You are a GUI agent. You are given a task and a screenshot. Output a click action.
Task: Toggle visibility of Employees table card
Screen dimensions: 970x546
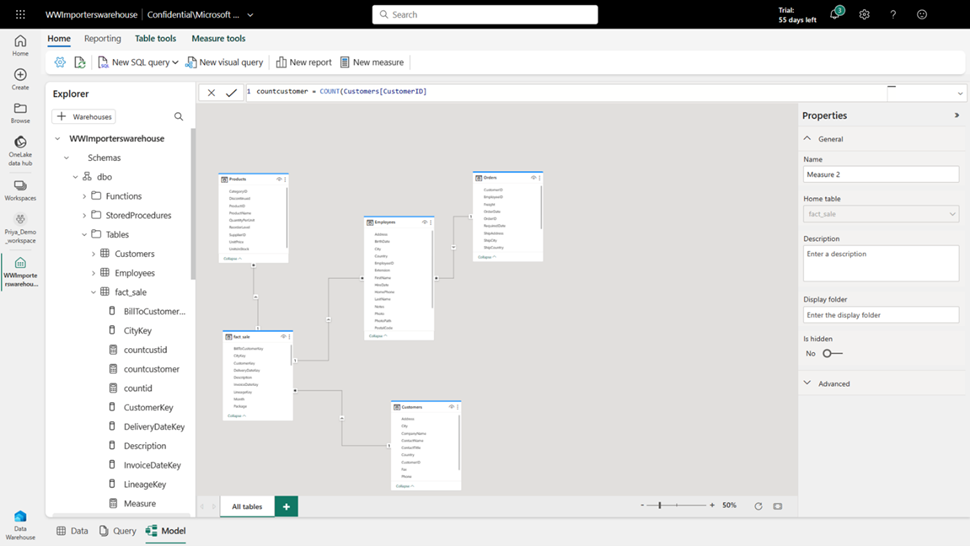coord(424,222)
